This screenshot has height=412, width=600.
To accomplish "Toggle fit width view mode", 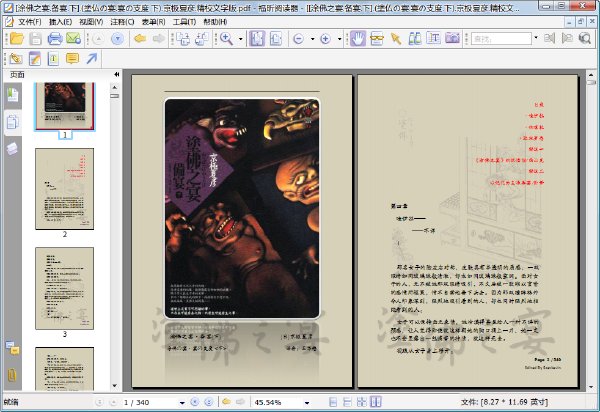I will 276,39.
